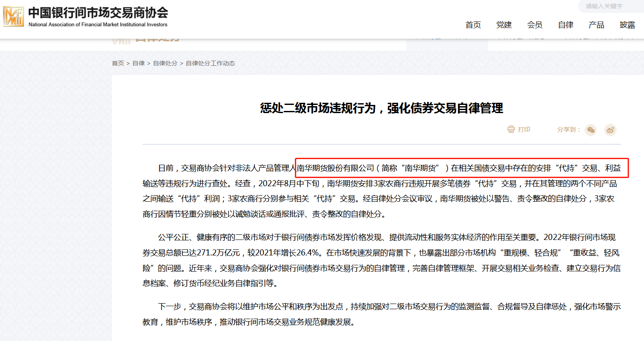Click the text 南华期货股份有限公司
This screenshot has width=644, height=341.
click(335, 168)
